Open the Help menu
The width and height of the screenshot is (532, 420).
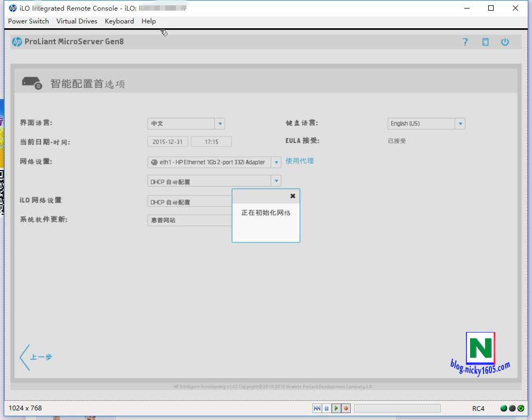[x=149, y=21]
